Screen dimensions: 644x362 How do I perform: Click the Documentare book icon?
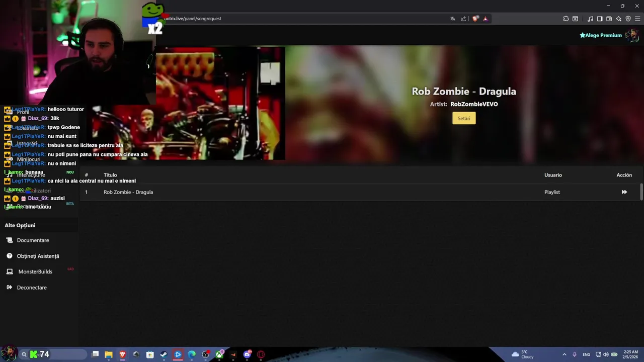10,240
